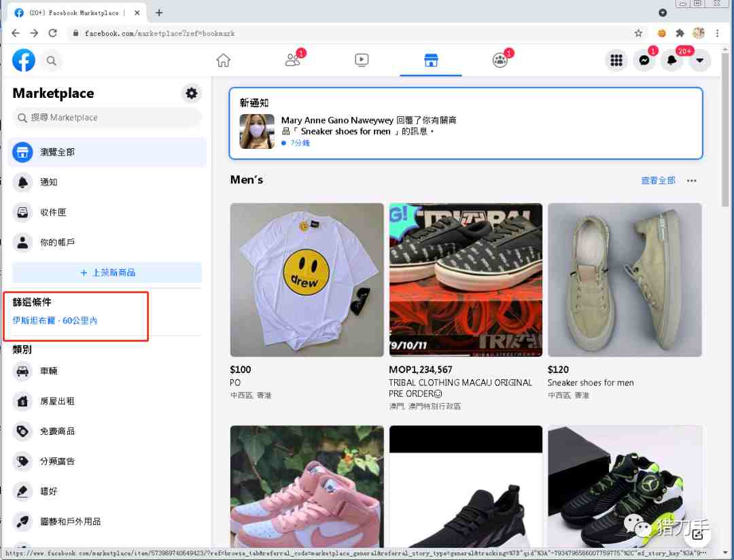Viewport: 734px width, 560px height.
Task: Open the black and green basketball shoes listing
Action: [625, 487]
